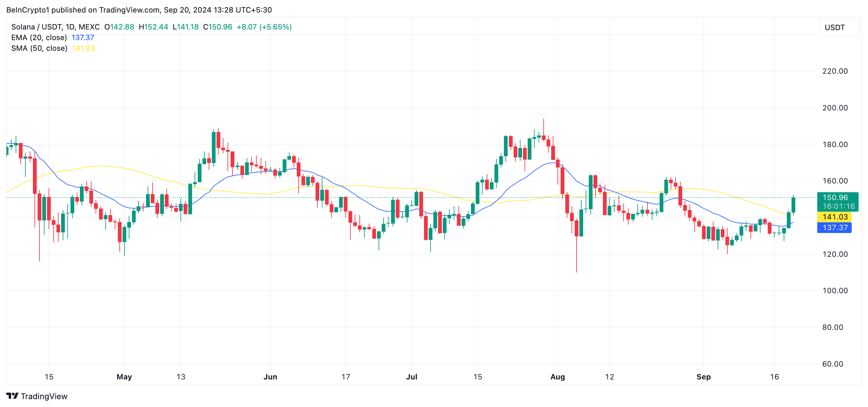Click the TradingView logo icon
This screenshot has height=407, width=868.
(12, 395)
